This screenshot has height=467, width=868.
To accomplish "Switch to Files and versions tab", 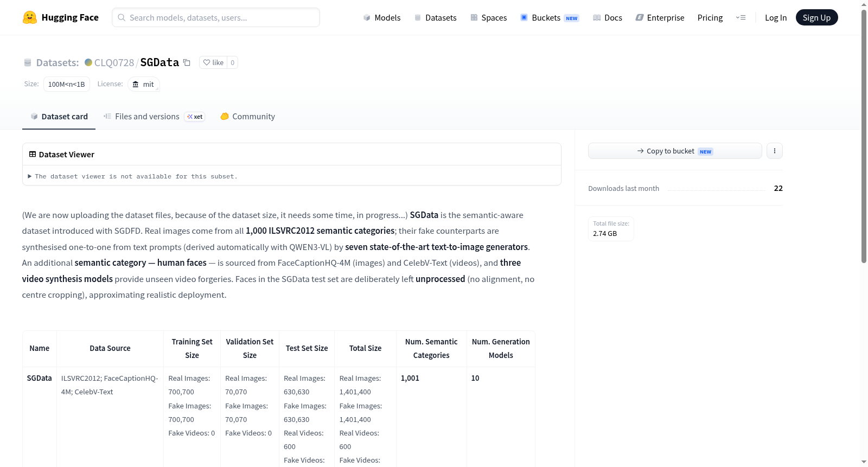I will pyautogui.click(x=154, y=117).
